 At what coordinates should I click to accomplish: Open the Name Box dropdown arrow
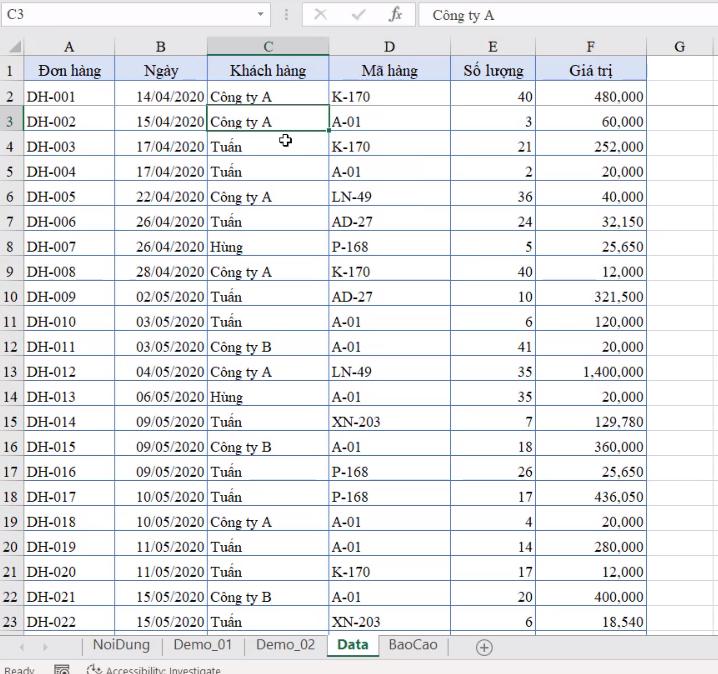260,14
